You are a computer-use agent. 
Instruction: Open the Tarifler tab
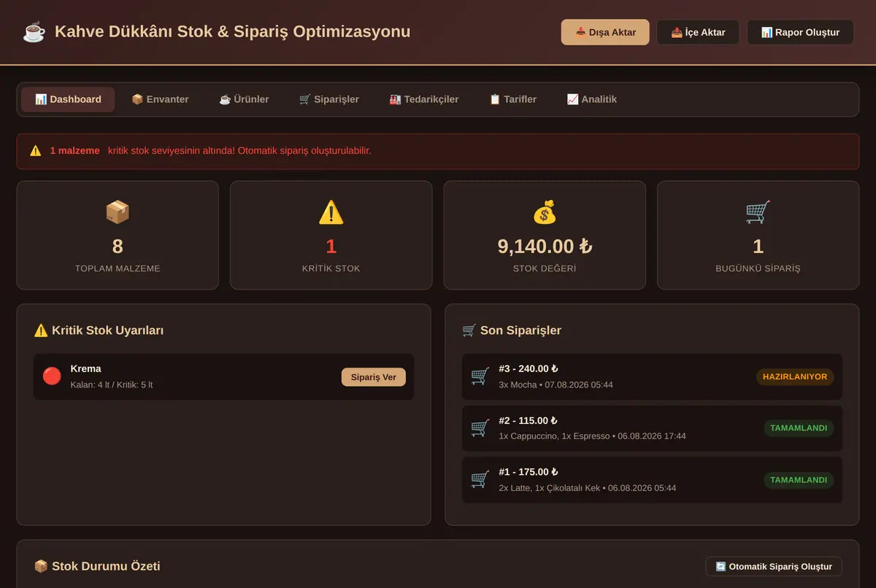pos(512,99)
